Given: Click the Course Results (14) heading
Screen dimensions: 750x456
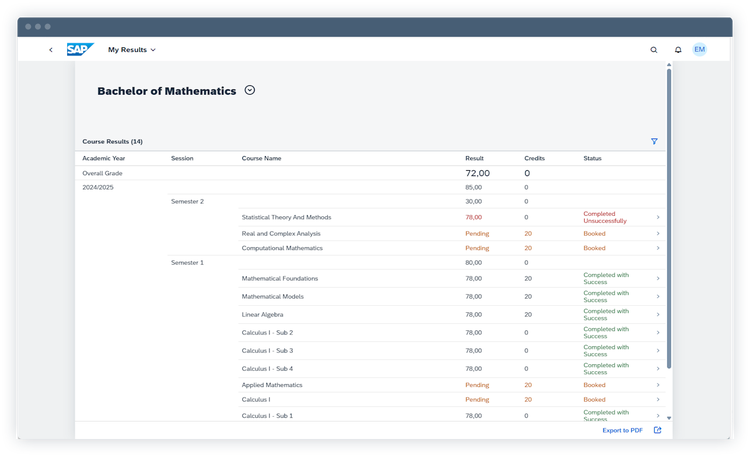Looking at the screenshot, I should coord(112,142).
